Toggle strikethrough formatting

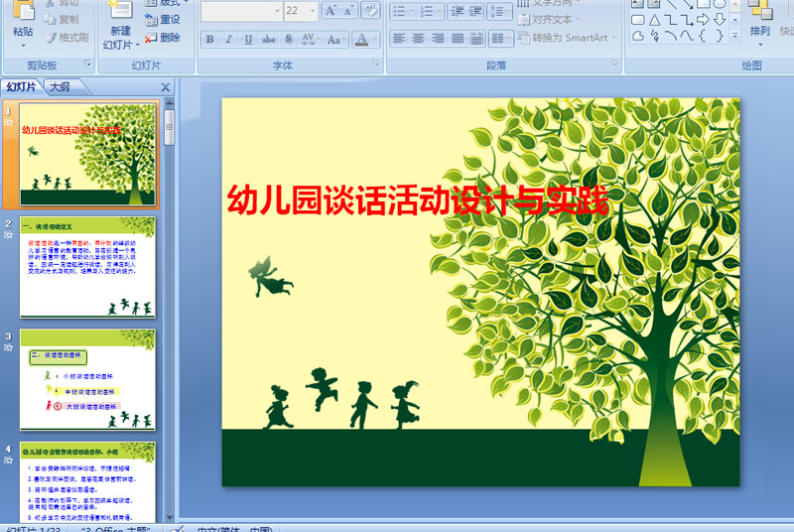268,39
